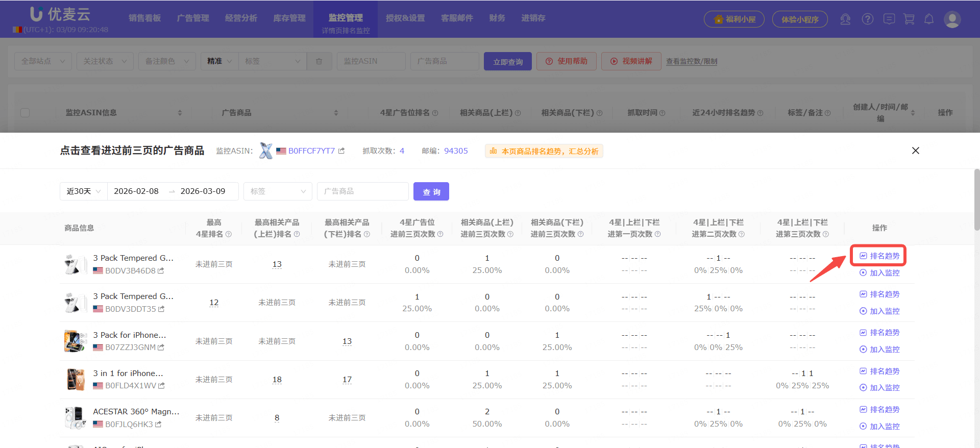Open the user avatar icon
Viewport: 980px width, 448px height.
(x=952, y=19)
